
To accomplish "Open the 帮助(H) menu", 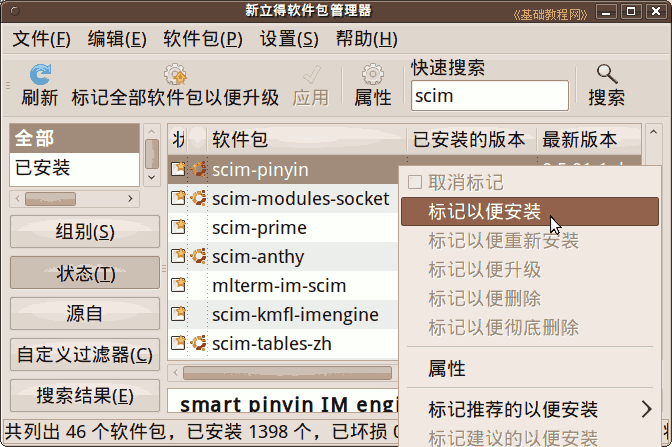I will click(x=366, y=39).
